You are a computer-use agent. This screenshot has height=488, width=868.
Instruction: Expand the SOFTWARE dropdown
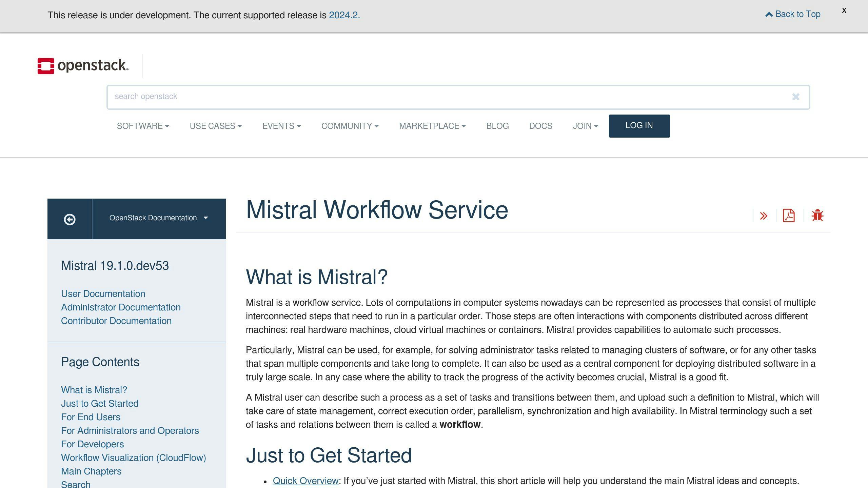(143, 126)
